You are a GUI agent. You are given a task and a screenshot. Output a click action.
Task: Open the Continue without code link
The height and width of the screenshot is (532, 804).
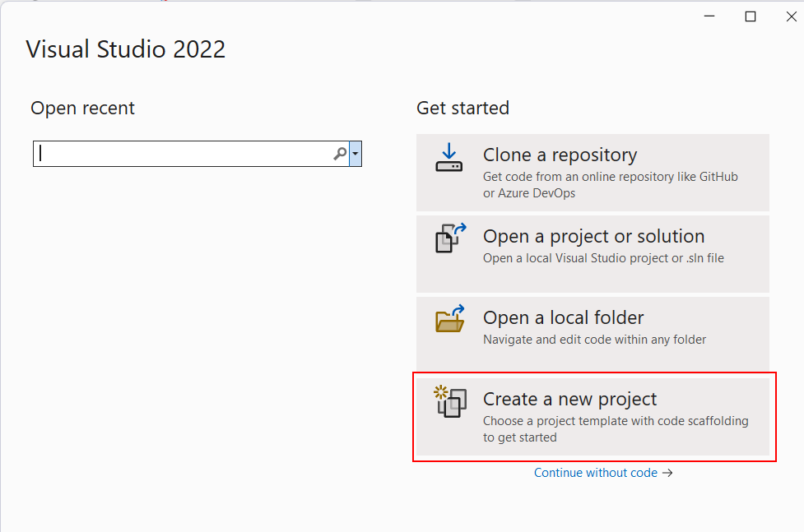pyautogui.click(x=596, y=473)
